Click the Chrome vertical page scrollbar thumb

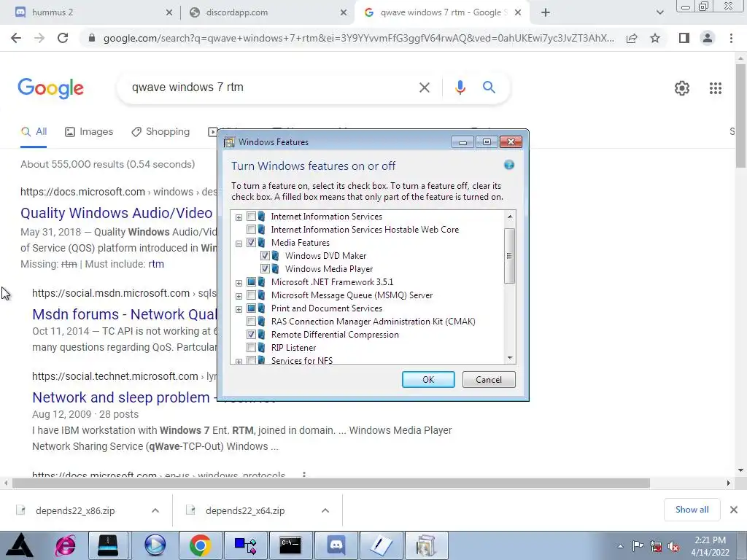pos(740,116)
